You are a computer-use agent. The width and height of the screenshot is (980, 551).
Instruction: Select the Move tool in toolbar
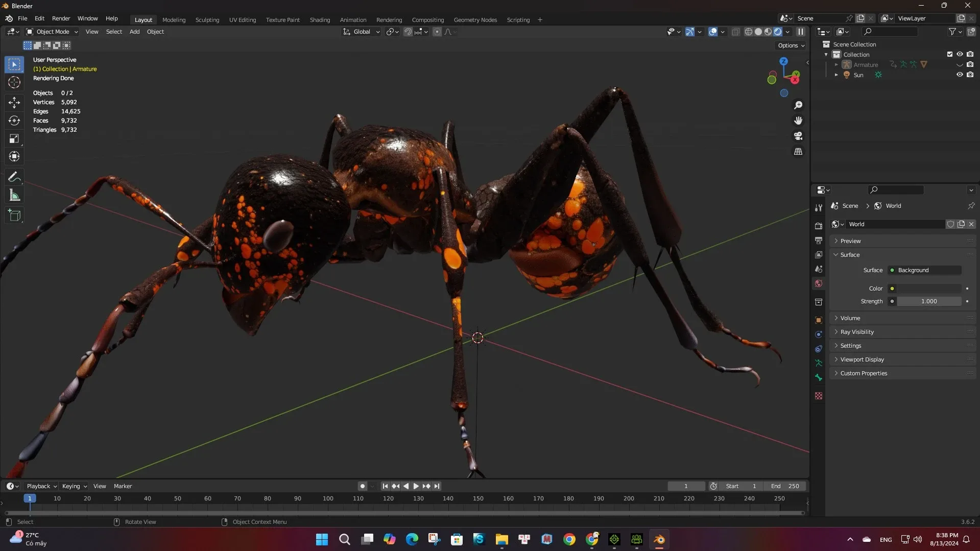point(14,102)
